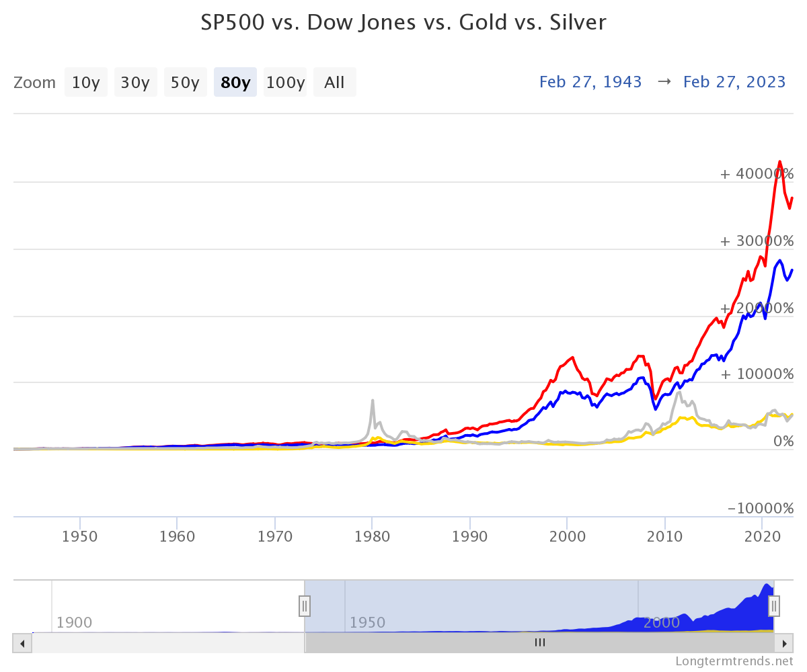Click the right navigator range handle
The image size is (807, 672).
pyautogui.click(x=774, y=605)
